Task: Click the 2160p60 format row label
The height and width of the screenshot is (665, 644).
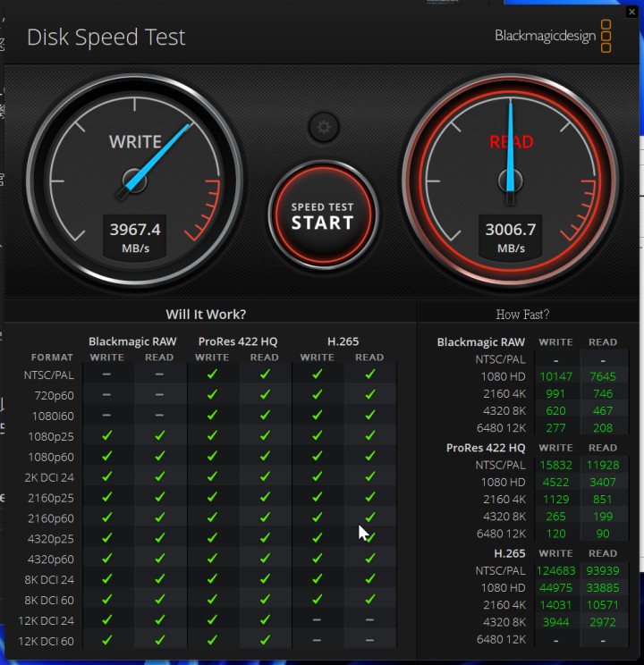Action: (x=51, y=518)
